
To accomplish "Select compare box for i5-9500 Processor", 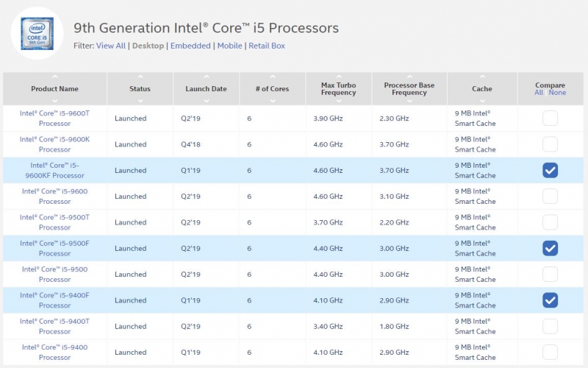I will click(550, 274).
